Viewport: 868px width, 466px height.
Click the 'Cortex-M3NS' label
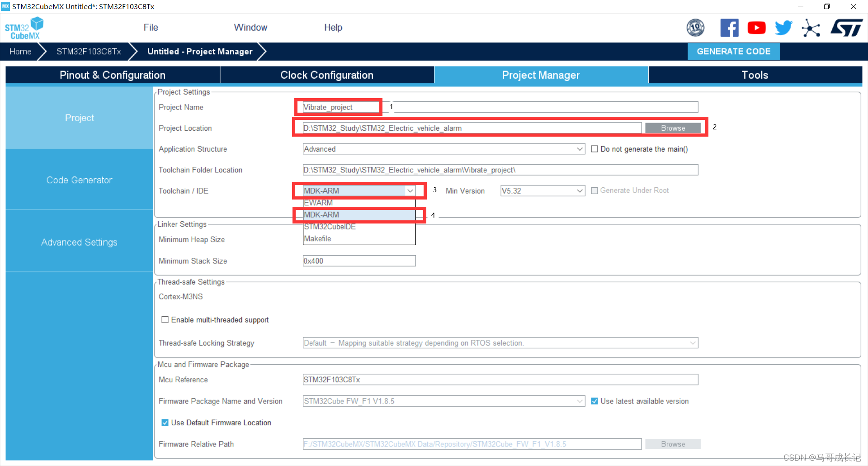coord(181,296)
